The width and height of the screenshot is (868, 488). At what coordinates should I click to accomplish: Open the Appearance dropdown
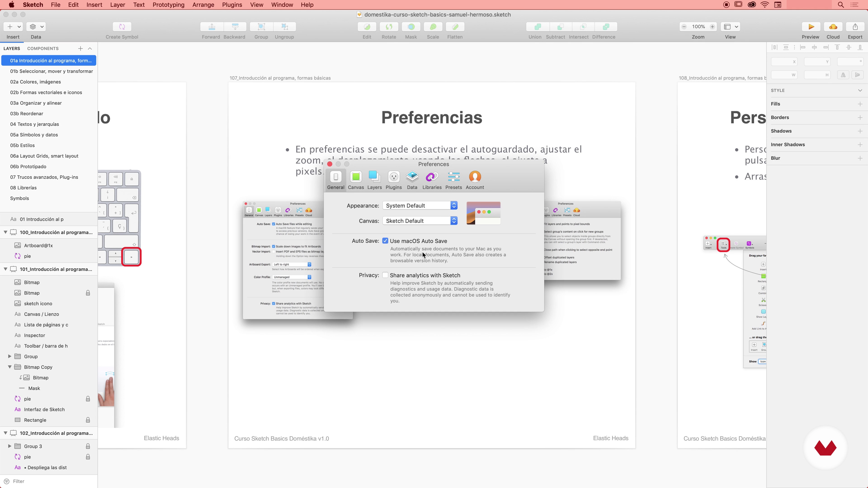point(420,205)
